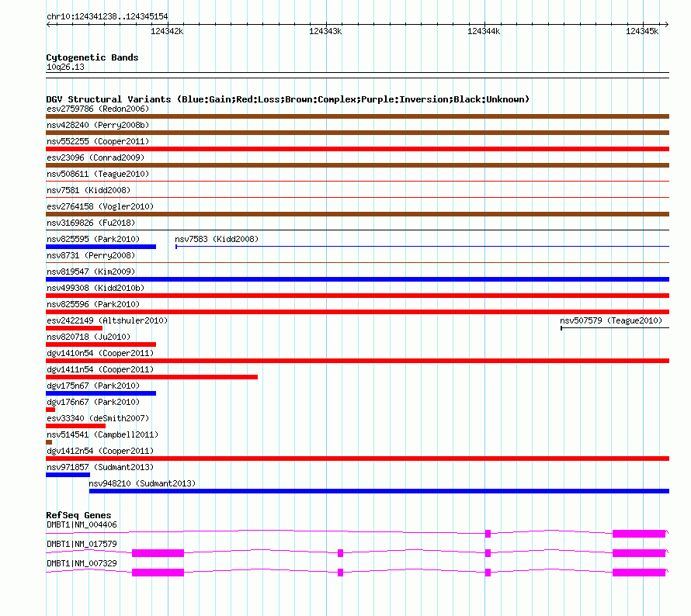This screenshot has width=691, height=616.
Task: Open dgv175n67 (Park2010) variant
Action: 93,386
